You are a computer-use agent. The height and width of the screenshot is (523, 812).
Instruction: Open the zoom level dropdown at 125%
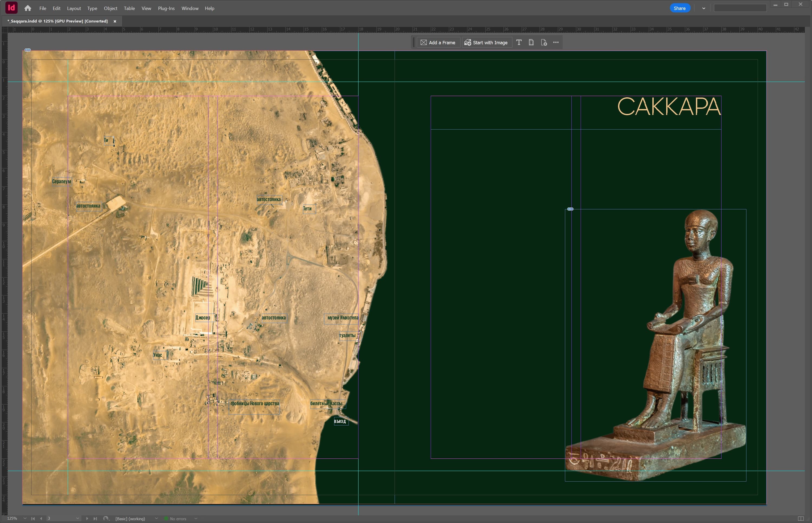coord(25,519)
